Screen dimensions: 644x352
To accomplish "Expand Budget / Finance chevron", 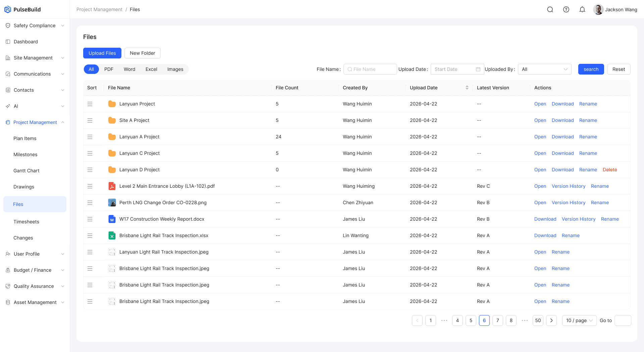I will [x=63, y=270].
